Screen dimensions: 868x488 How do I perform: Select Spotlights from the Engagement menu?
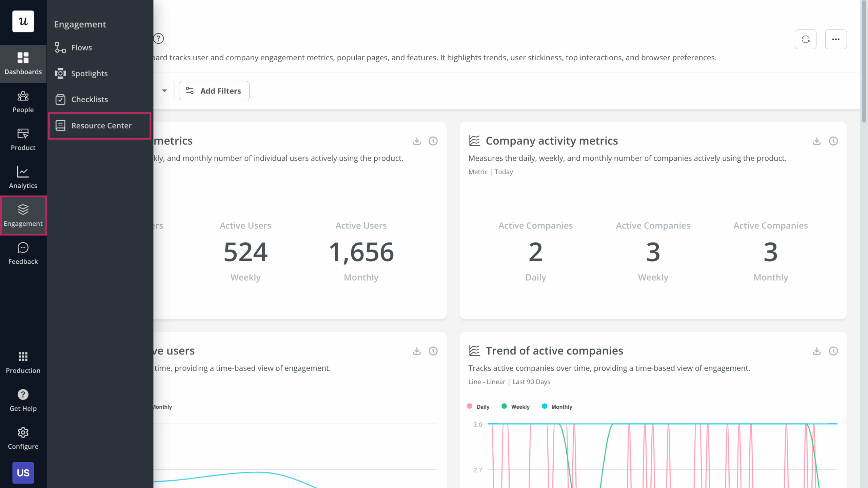tap(89, 73)
